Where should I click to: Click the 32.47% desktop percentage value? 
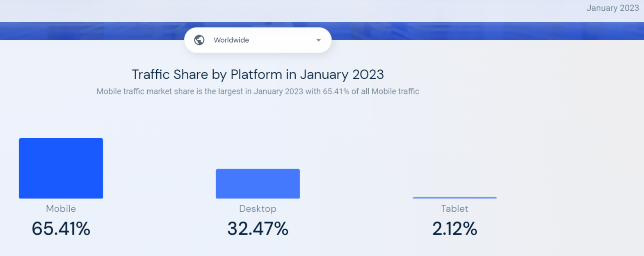pyautogui.click(x=258, y=229)
